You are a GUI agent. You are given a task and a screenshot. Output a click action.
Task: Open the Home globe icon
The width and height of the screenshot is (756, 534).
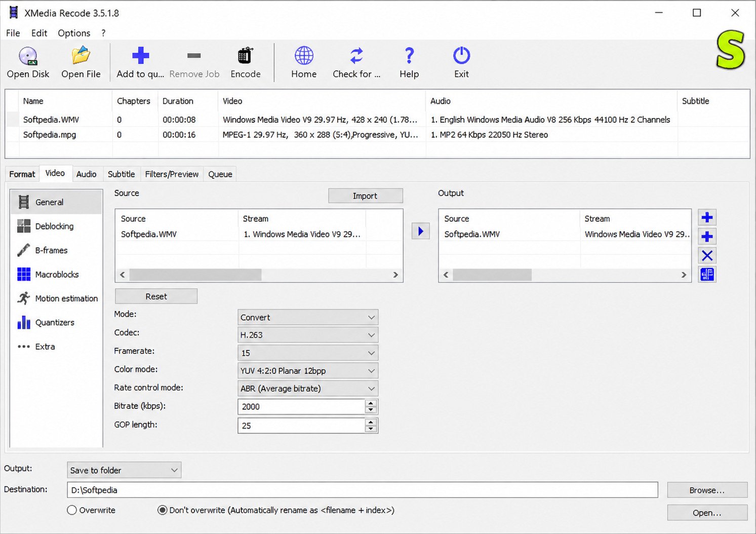tap(304, 56)
